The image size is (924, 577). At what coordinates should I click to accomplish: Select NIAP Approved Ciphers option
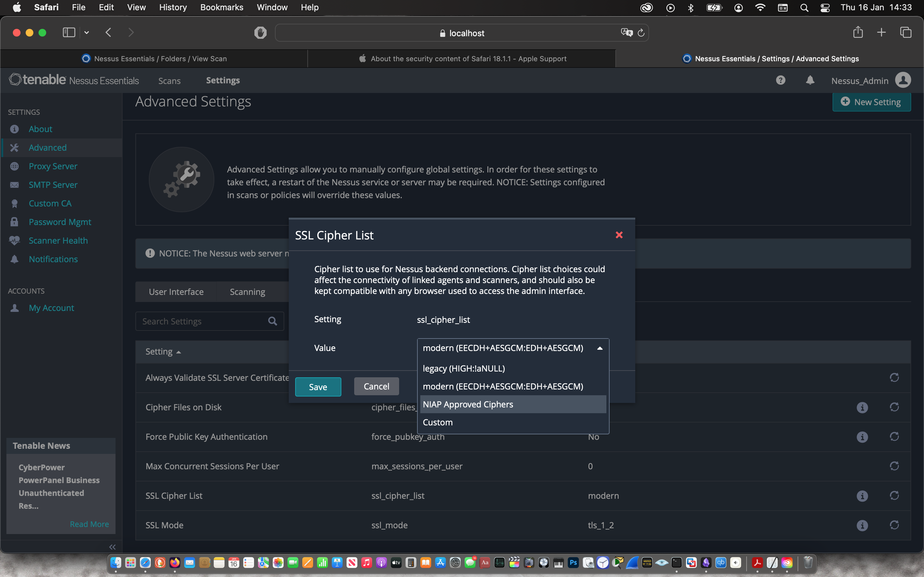pos(468,405)
